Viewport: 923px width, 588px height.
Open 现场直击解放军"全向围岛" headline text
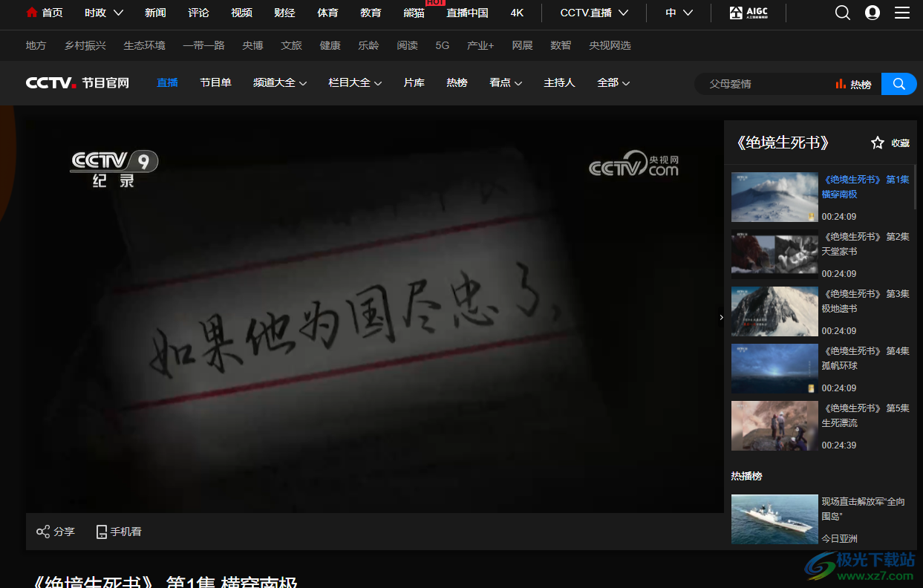point(863,509)
